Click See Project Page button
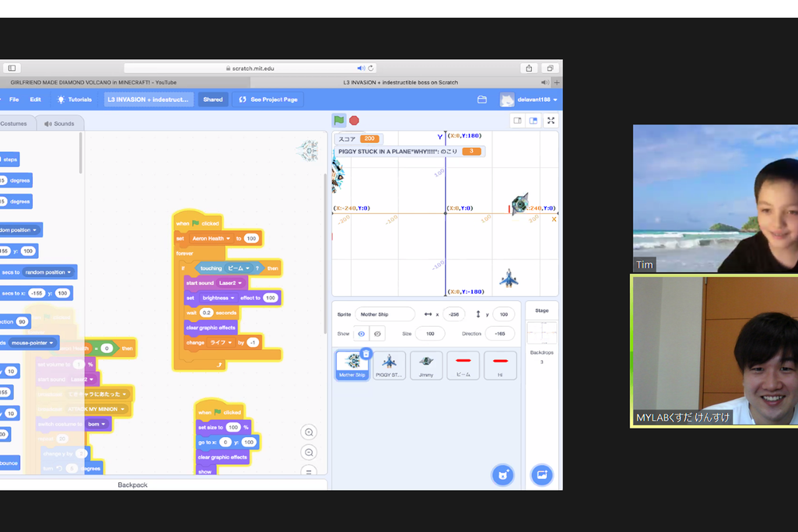The image size is (798, 532). click(x=268, y=100)
